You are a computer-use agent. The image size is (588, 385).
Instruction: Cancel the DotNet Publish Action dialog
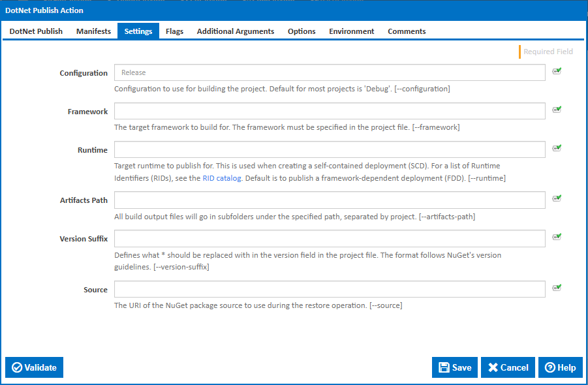point(508,367)
